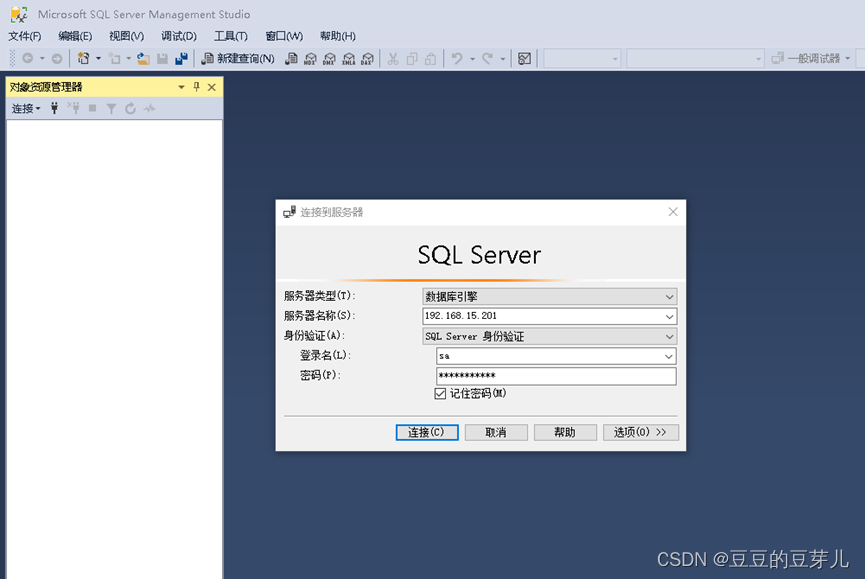
Task: Click the new project toolbar icon
Action: click(84, 58)
